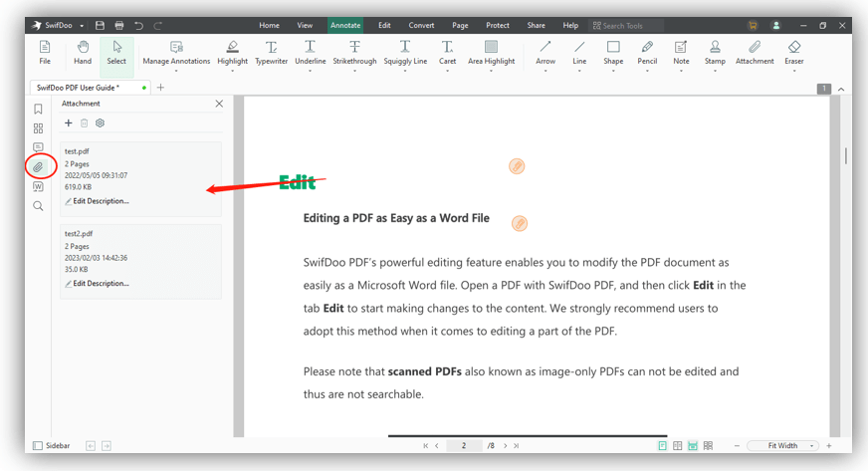Click the Attachment tool in ribbon

pos(755,53)
